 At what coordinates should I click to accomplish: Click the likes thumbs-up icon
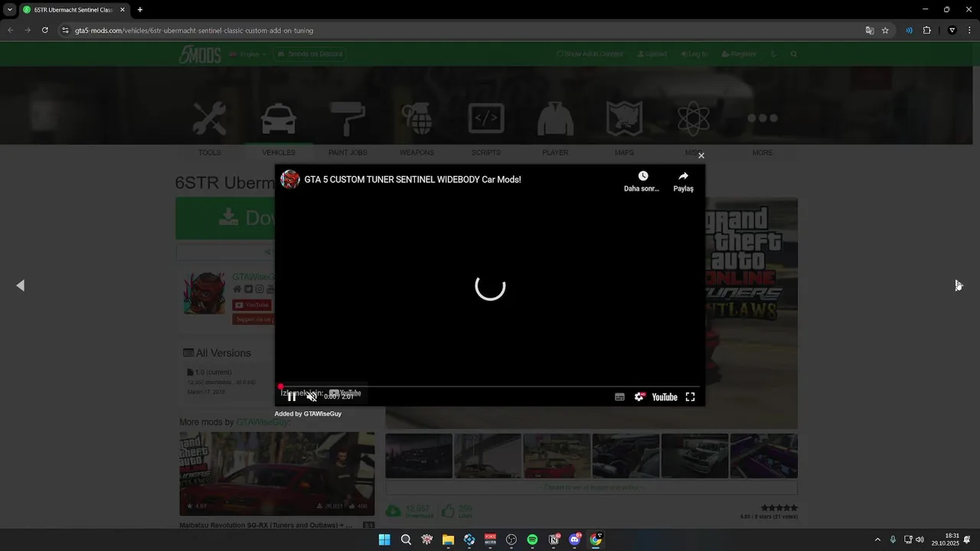point(448,510)
